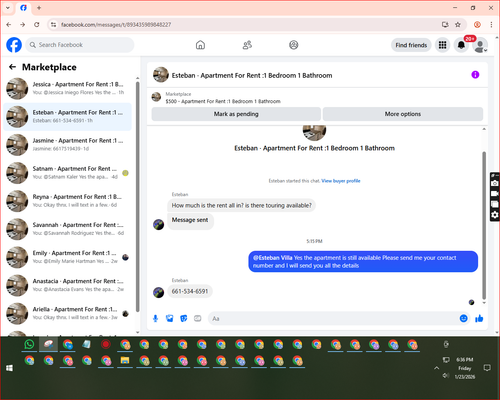Screen dimensions: 500x400
Task: Click the chat header title Esteban
Action: pos(252,75)
